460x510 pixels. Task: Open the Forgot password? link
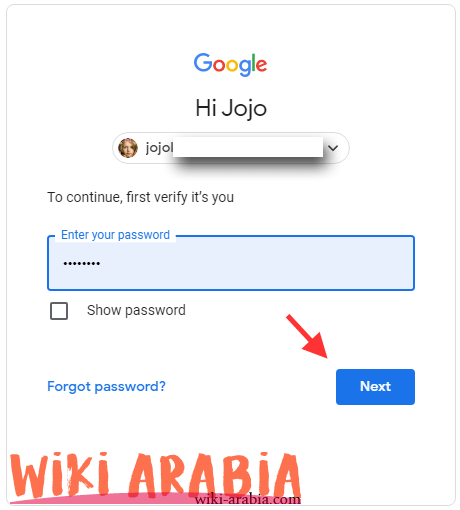tap(106, 387)
